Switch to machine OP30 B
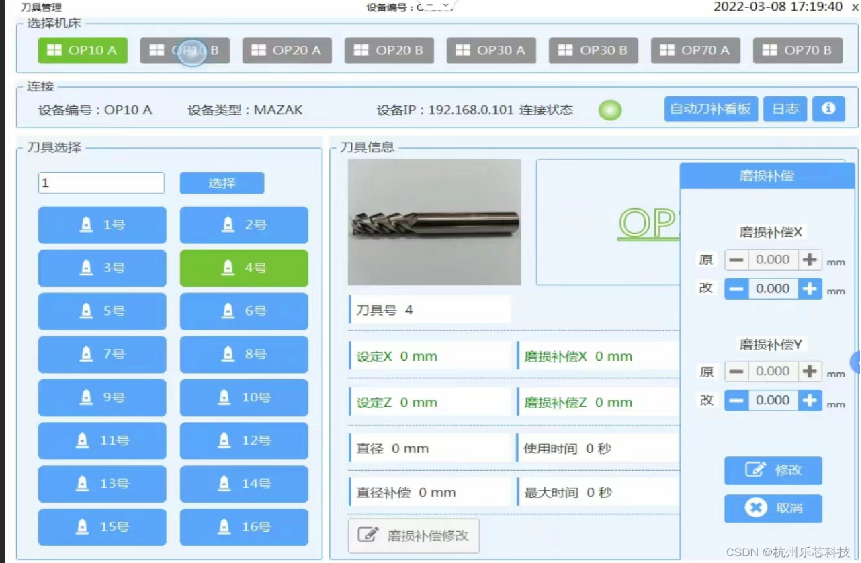 coord(594,50)
